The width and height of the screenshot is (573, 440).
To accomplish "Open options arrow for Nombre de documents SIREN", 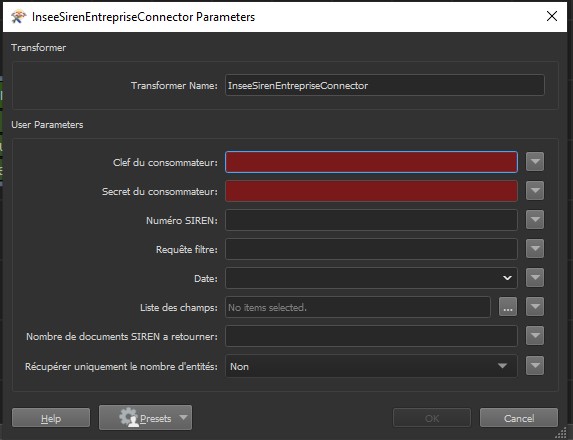I will (535, 335).
